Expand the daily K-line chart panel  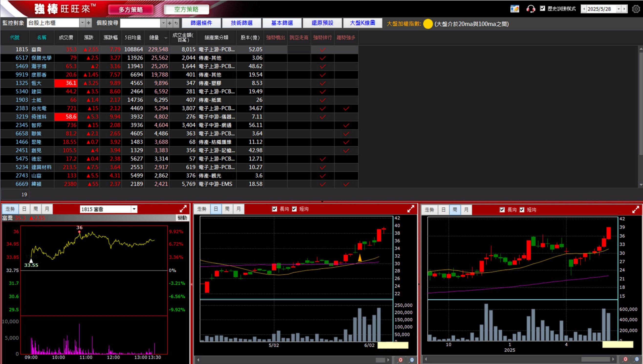coord(411,208)
